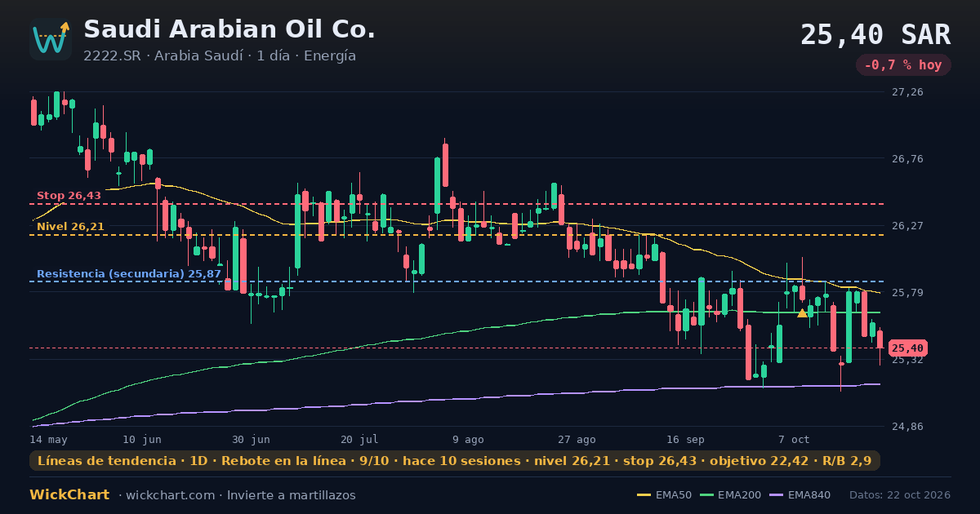
Task: Click the 14 may date label
Action: [49, 440]
